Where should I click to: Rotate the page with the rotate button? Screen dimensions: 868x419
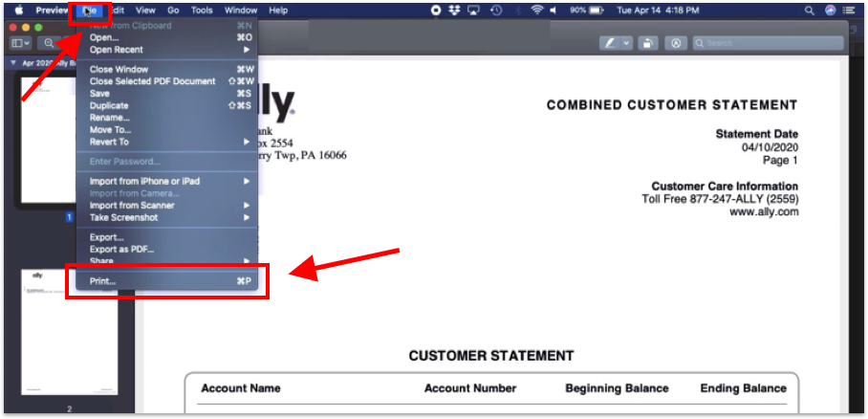(648, 43)
